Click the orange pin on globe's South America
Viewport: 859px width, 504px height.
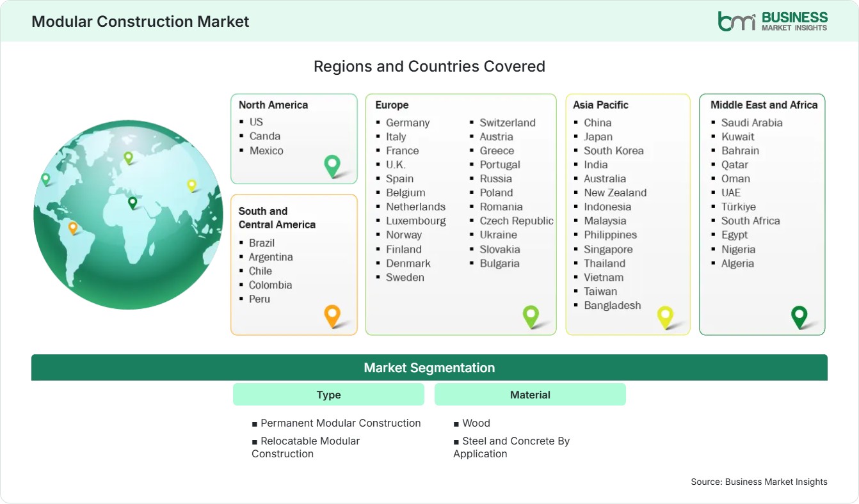coord(73,228)
